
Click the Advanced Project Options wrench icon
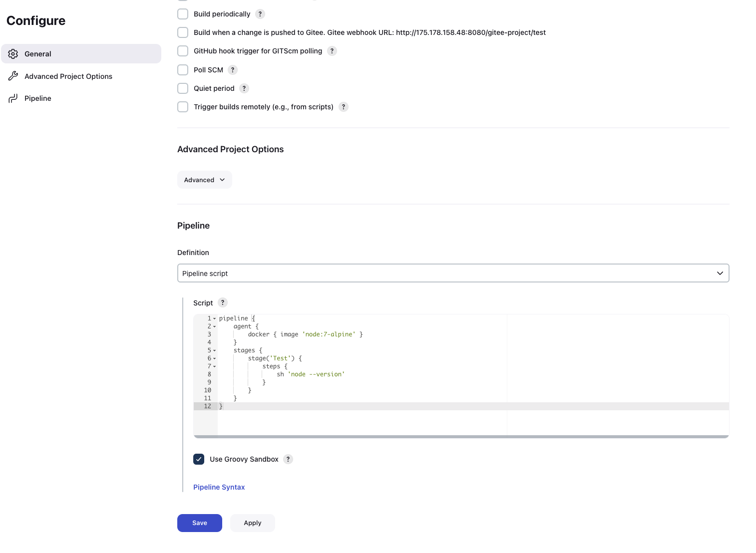pos(13,76)
